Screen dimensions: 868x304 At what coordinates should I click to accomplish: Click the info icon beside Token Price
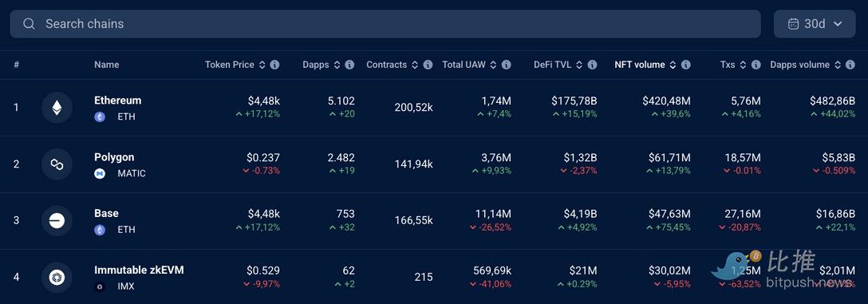coord(274,65)
